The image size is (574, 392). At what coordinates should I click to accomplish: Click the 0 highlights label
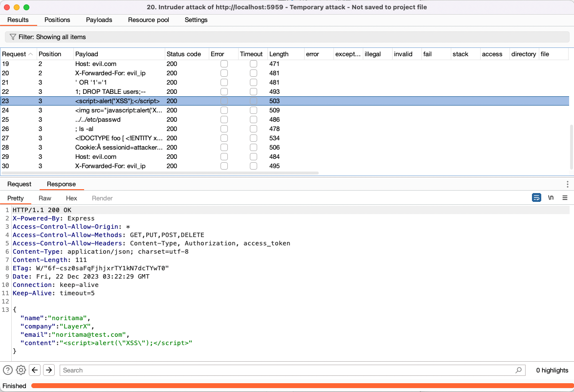(552, 370)
